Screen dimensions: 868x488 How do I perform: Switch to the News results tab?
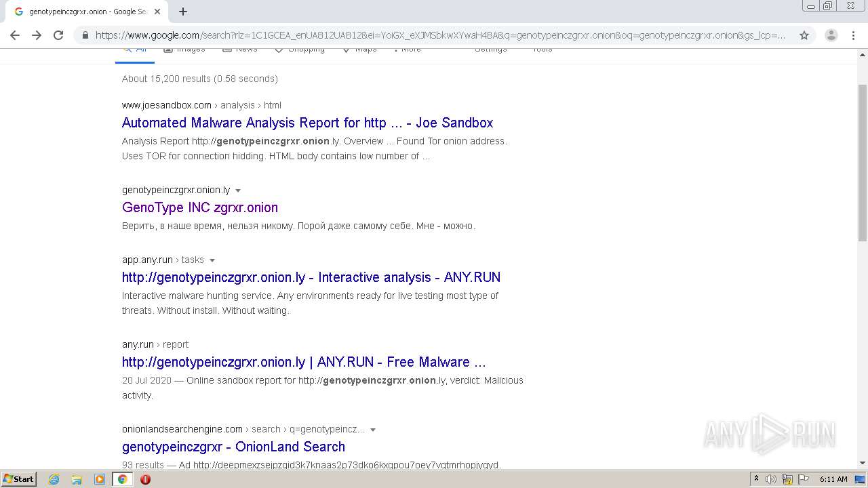click(x=240, y=51)
